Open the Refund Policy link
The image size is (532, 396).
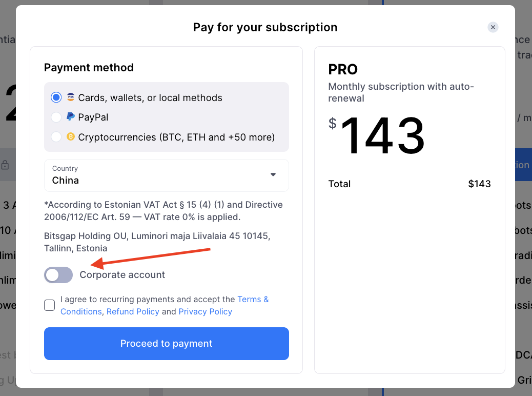pyautogui.click(x=133, y=311)
